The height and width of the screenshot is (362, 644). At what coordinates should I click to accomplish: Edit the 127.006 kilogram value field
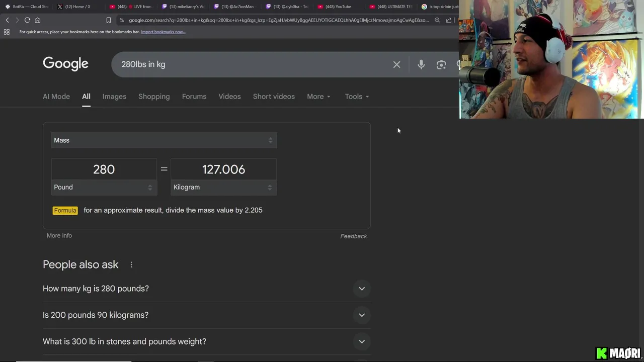(223, 169)
